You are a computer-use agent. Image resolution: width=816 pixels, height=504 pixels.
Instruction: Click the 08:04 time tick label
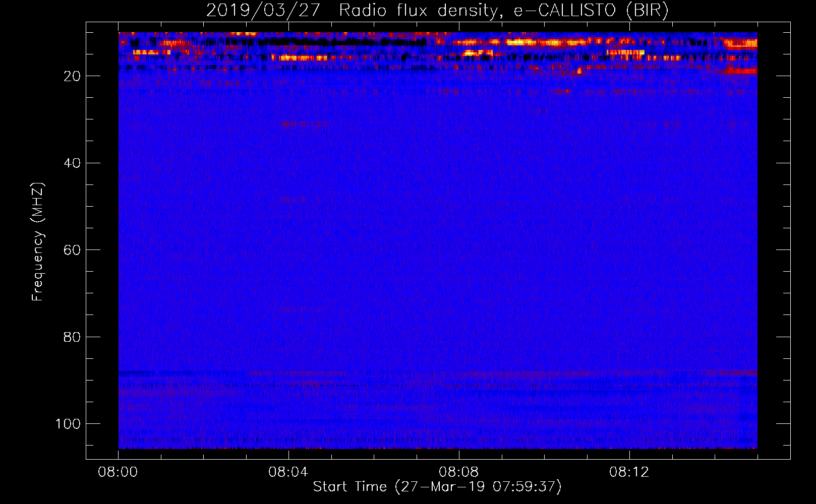coord(288,472)
